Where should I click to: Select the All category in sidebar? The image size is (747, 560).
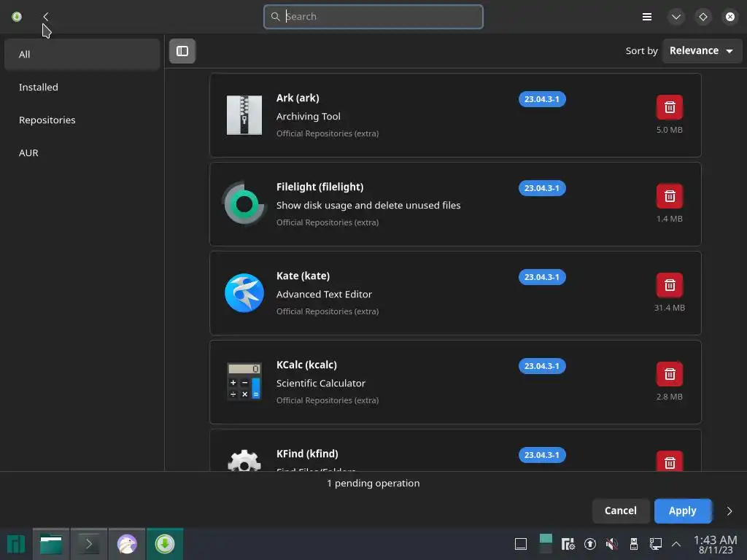[82, 54]
